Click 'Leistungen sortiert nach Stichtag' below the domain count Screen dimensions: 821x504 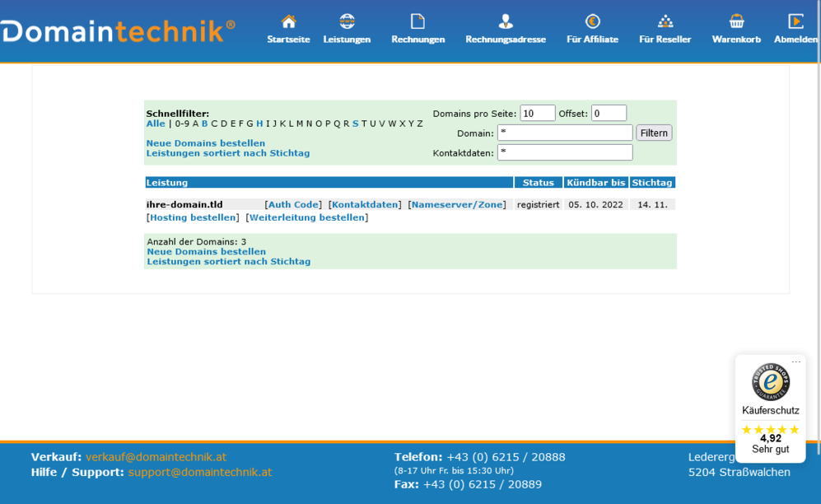tap(228, 262)
